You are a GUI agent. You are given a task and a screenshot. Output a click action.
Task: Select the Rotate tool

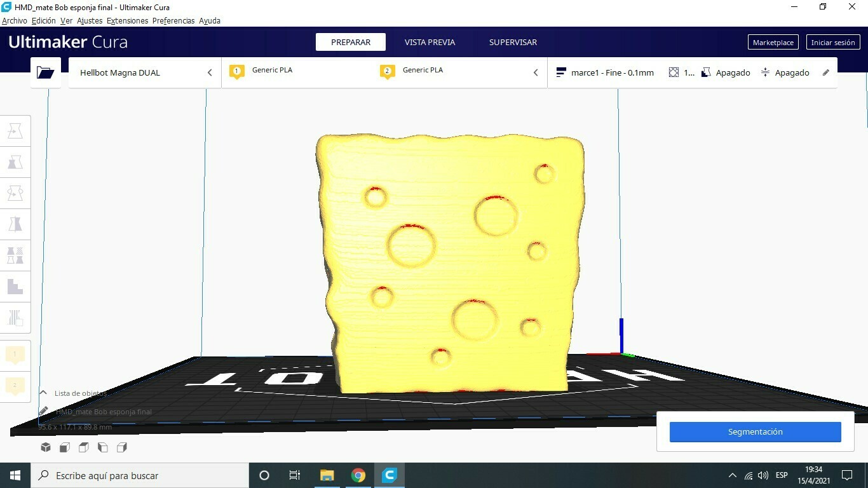tap(15, 193)
